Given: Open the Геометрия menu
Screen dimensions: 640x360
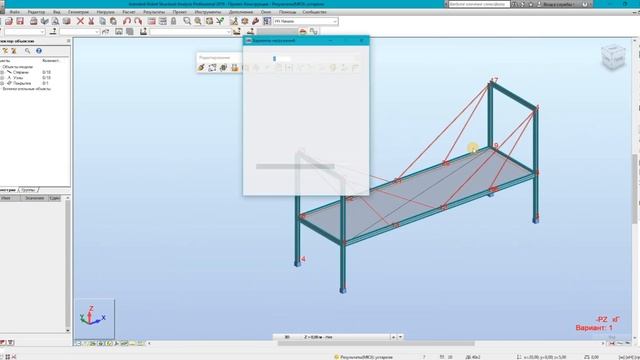Looking at the screenshot, I should (78, 12).
